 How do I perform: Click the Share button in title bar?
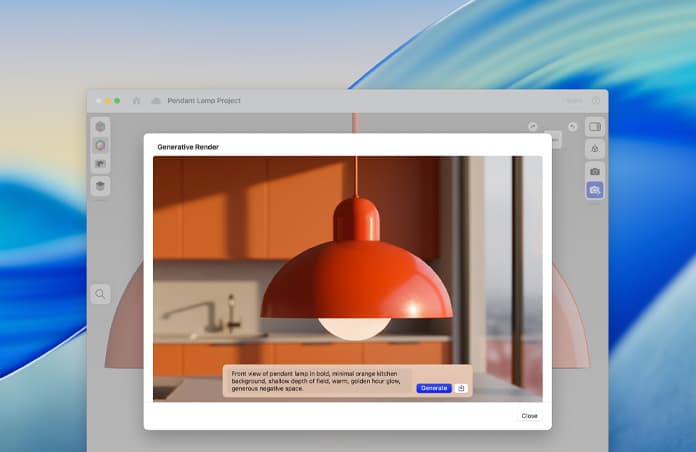[x=574, y=101]
